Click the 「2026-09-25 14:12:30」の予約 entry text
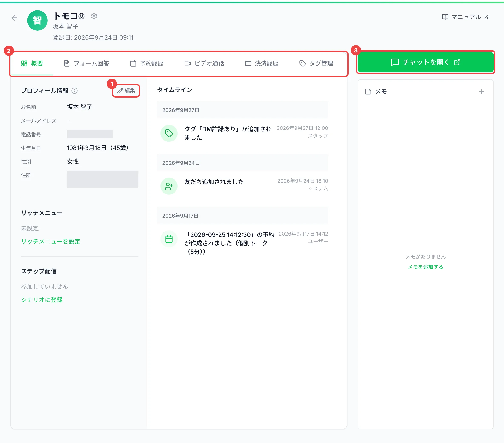 [x=229, y=243]
